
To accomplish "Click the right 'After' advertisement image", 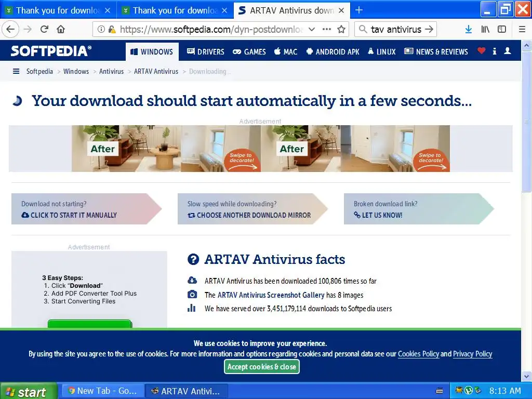I will tap(355, 149).
